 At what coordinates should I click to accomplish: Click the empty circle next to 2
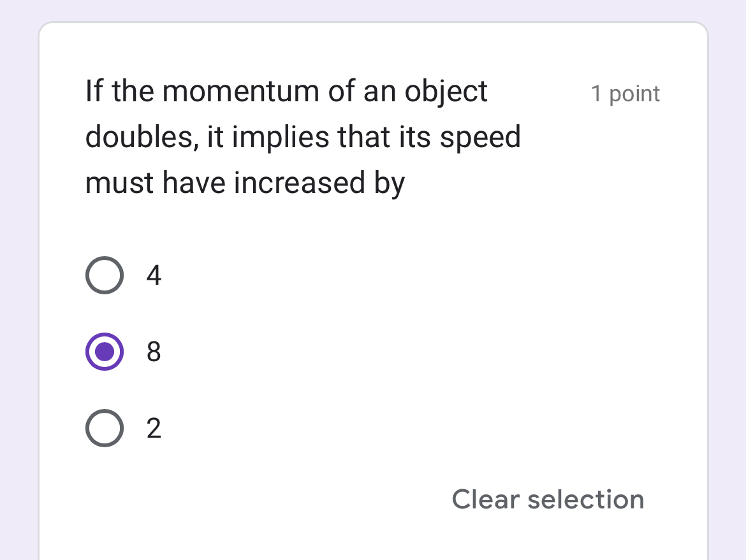104,428
